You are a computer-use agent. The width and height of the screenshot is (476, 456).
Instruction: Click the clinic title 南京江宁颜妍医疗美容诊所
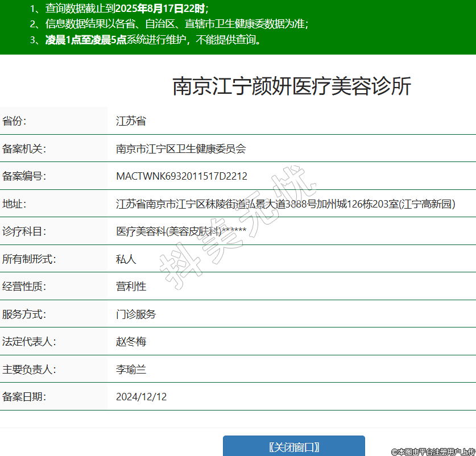[x=291, y=86]
